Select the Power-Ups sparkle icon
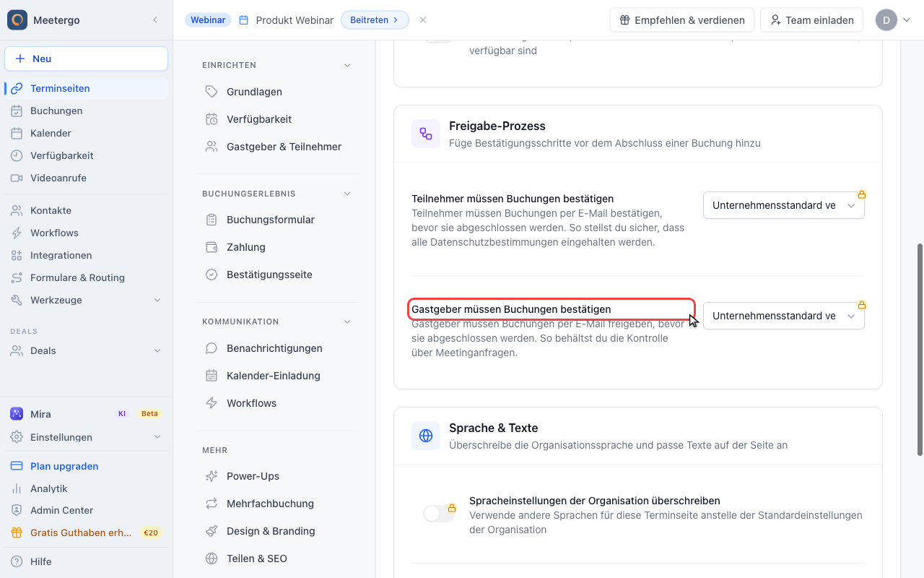The height and width of the screenshot is (578, 924). [x=212, y=476]
